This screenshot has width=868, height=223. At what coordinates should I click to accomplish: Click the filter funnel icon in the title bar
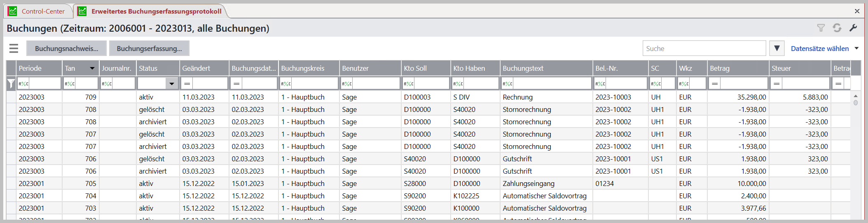coord(821,28)
